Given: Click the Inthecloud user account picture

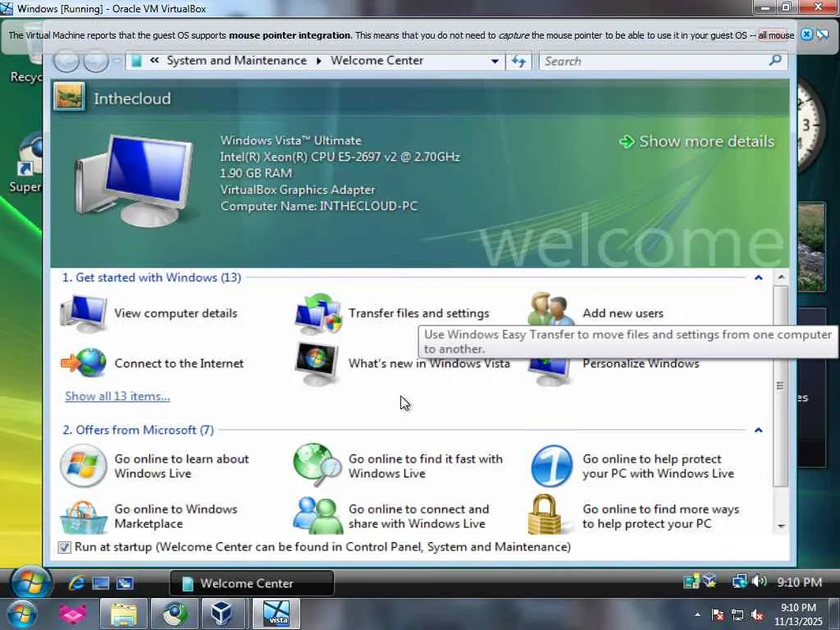Looking at the screenshot, I should coord(69,97).
